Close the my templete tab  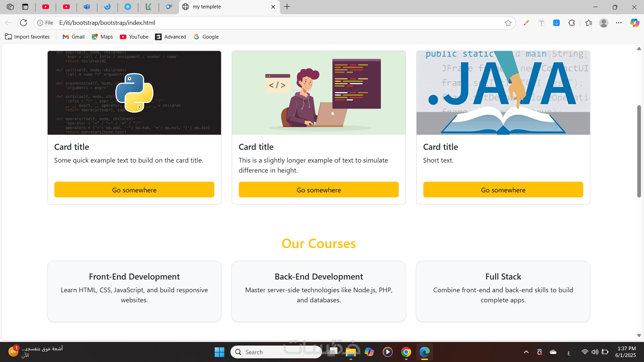[x=273, y=7]
